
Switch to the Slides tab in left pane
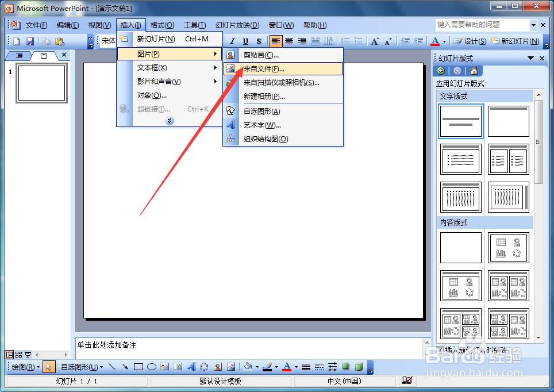[44, 56]
